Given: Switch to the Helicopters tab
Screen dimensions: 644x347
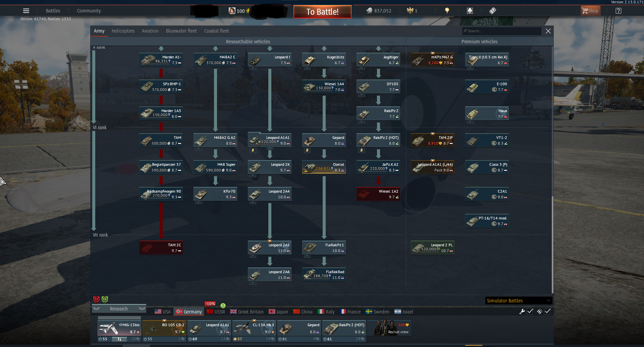Looking at the screenshot, I should (123, 31).
